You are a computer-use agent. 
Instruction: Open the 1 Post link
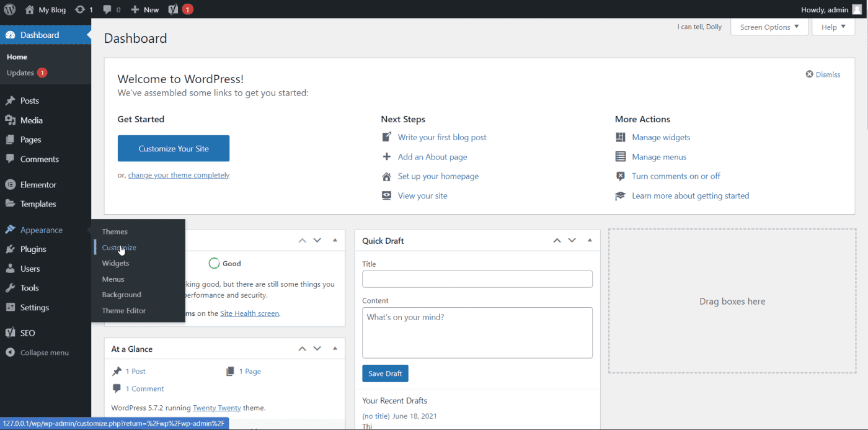point(136,371)
